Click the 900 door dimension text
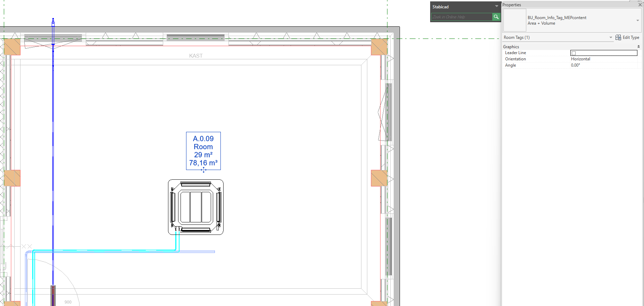The width and height of the screenshot is (644, 306). click(68, 302)
